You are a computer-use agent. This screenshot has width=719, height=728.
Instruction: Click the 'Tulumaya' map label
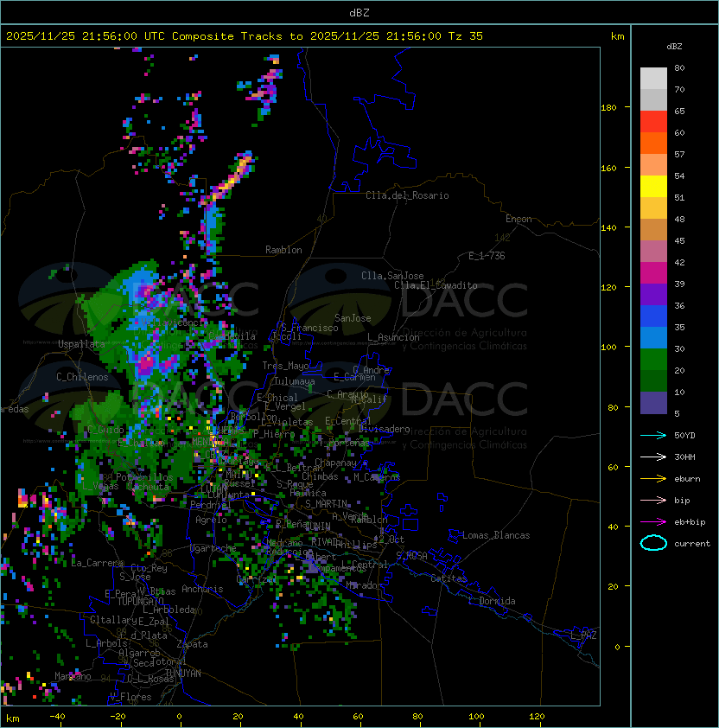295,381
